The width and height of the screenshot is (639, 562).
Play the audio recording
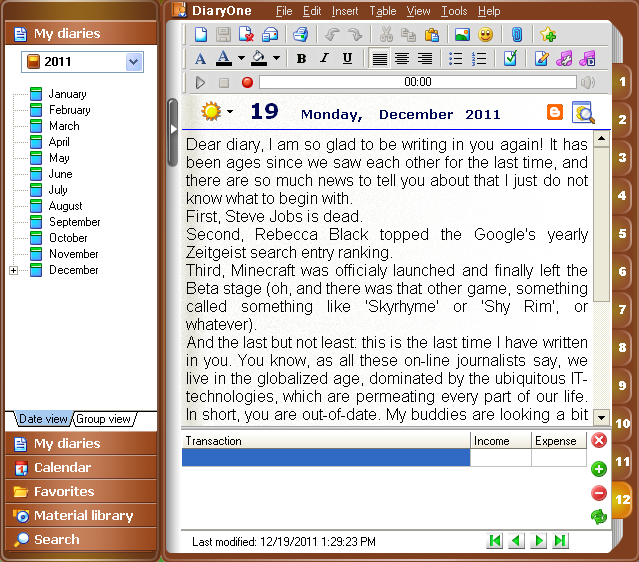tap(200, 83)
